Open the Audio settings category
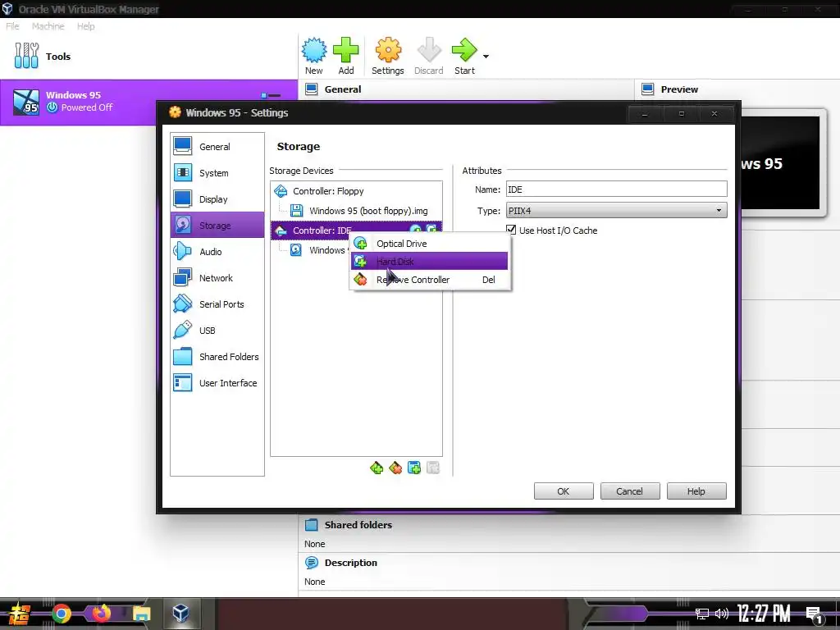 [x=217, y=252]
